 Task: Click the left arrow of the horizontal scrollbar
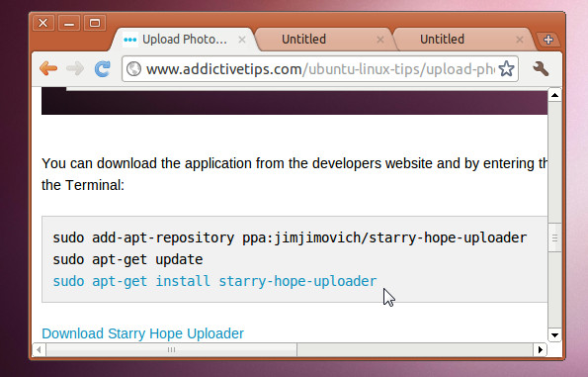pyautogui.click(x=39, y=350)
